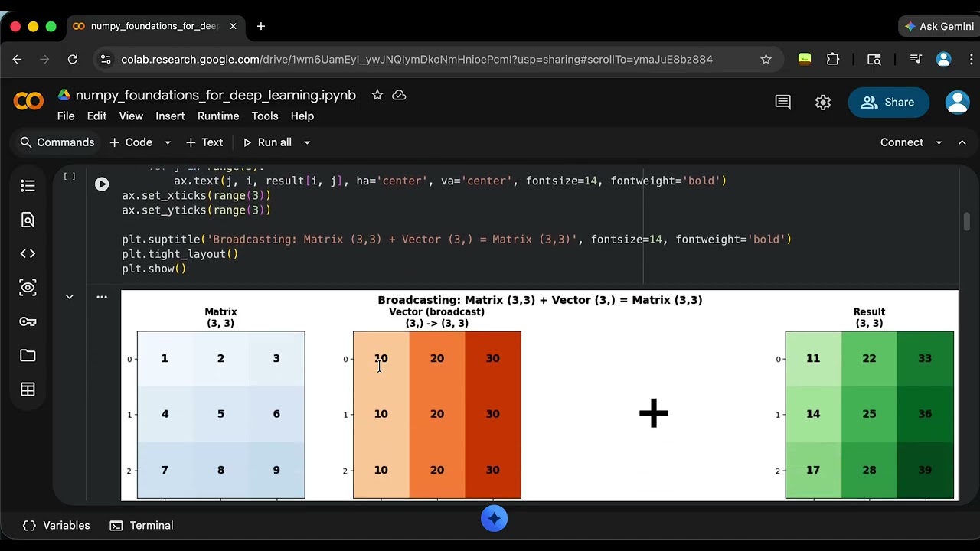Open the Edit menu

point(96,116)
